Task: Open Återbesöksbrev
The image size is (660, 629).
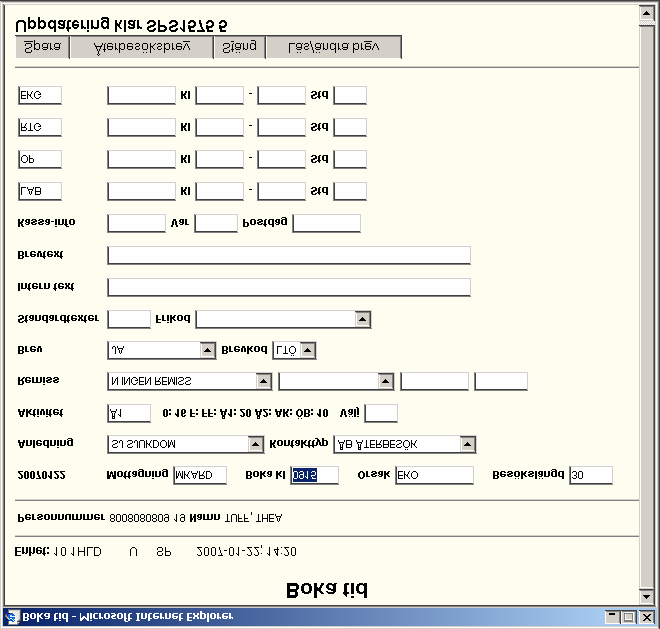Action: pos(142,47)
